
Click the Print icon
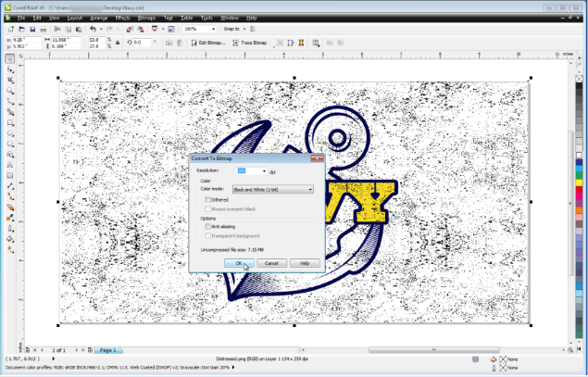[x=44, y=29]
